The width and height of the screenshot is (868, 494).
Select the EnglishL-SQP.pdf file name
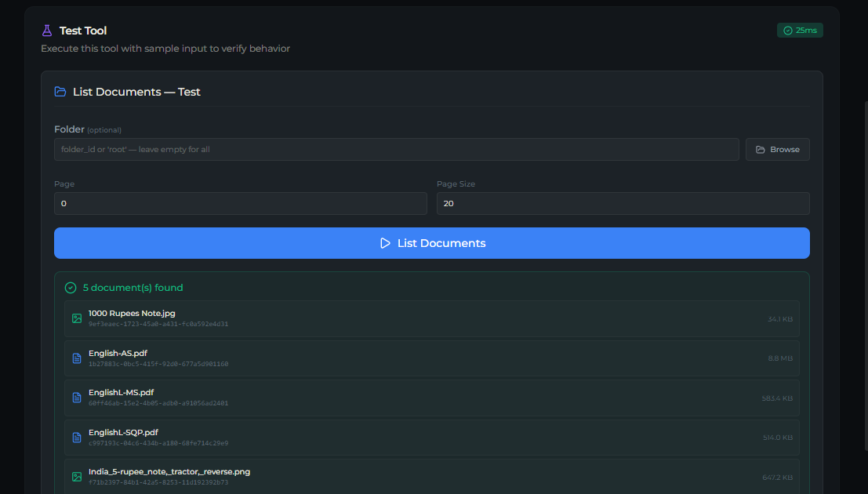[123, 433]
